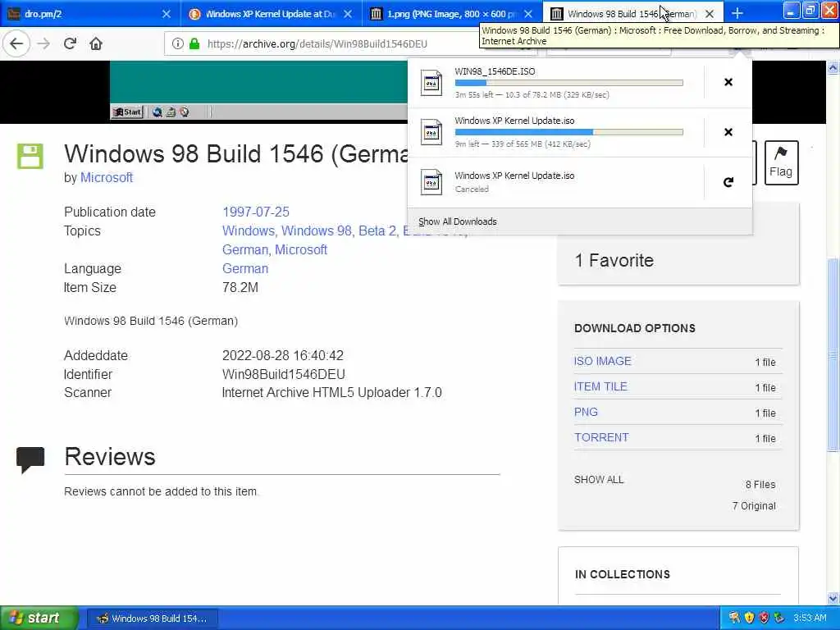Click the Microsoft topic link under Topics

(x=300, y=249)
